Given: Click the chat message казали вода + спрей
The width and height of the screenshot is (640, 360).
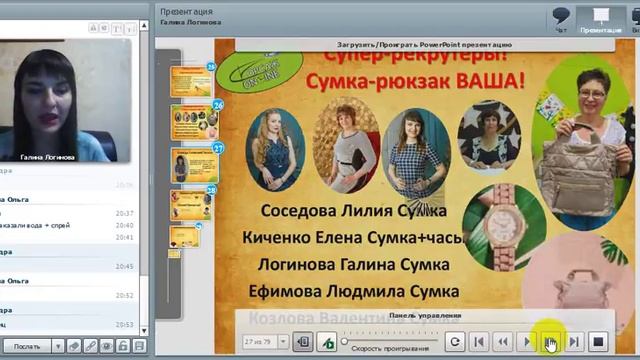Looking at the screenshot, I should (35, 225).
